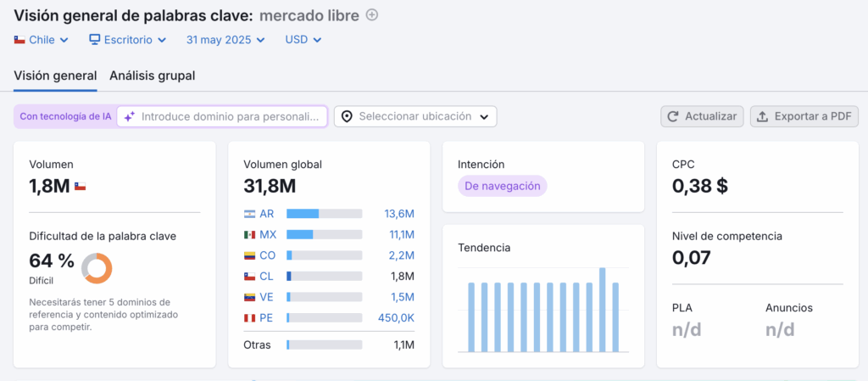Image resolution: width=868 pixels, height=381 pixels.
Task: Click the Chile flag icon in filters
Action: pos(19,40)
